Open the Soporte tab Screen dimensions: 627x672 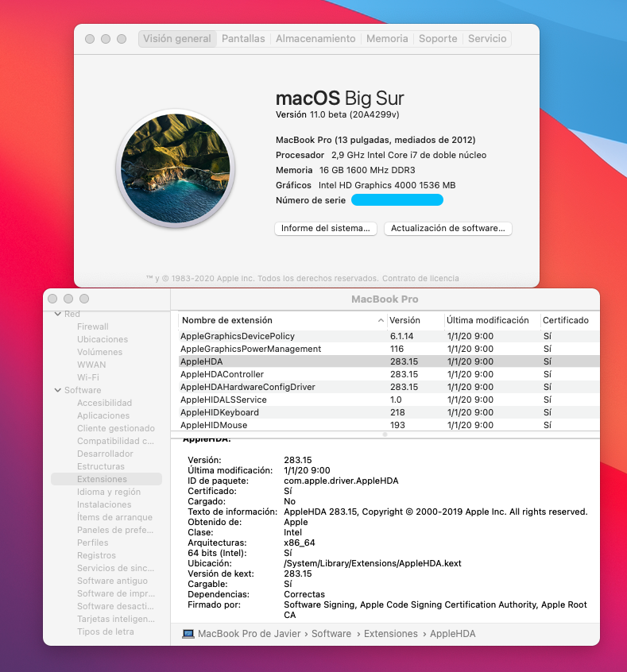438,39
